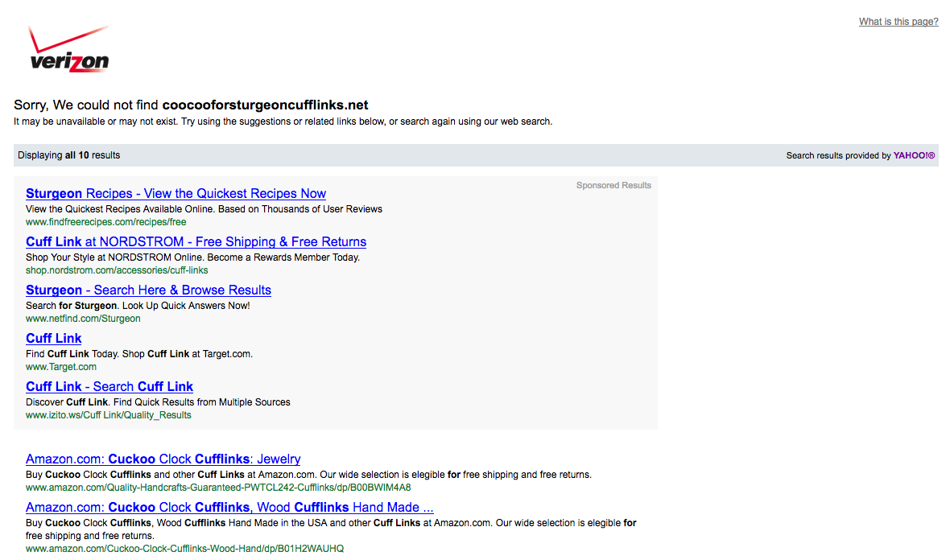Viewport: 950px width, 560px height.
Task: Open 'Cuff Link at NORDSTROM' sponsored link
Action: [196, 242]
